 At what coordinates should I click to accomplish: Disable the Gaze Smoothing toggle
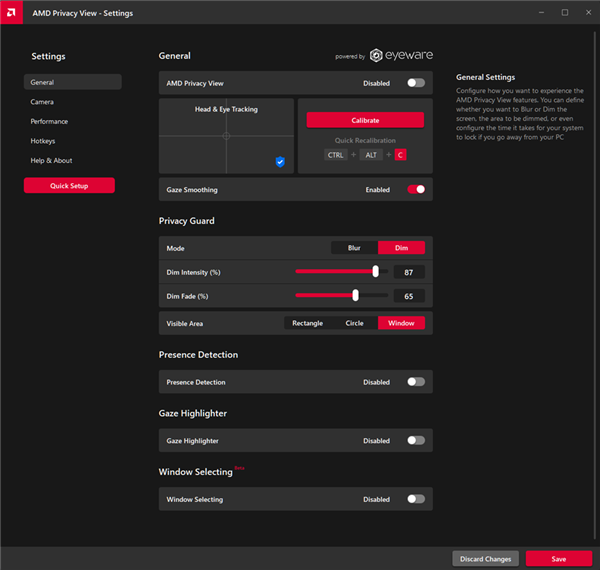tap(415, 189)
